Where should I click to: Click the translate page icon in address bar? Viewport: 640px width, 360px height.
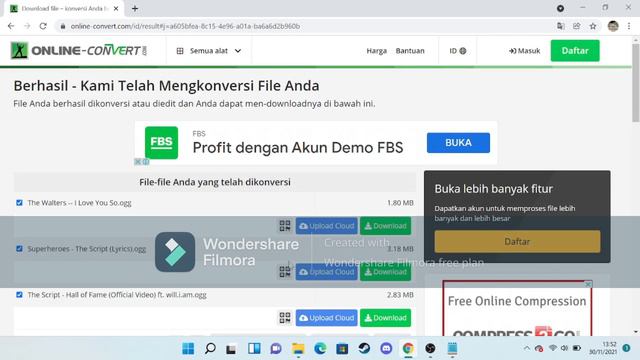560,26
